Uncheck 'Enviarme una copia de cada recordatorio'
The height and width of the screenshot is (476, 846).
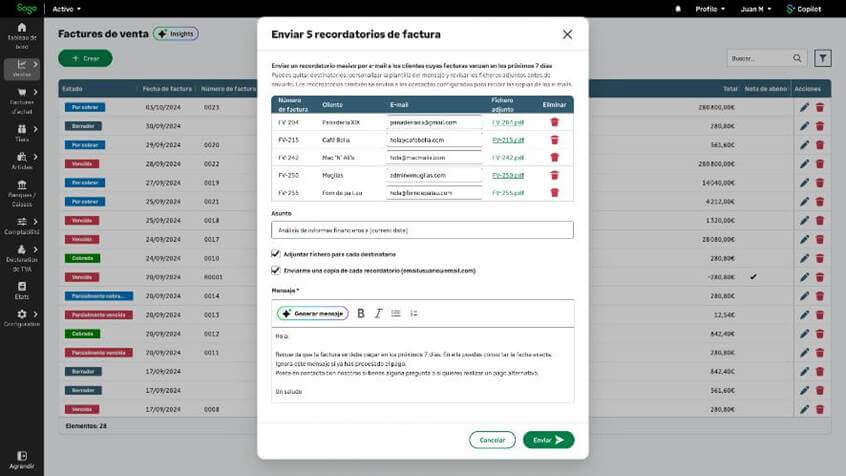coord(276,270)
